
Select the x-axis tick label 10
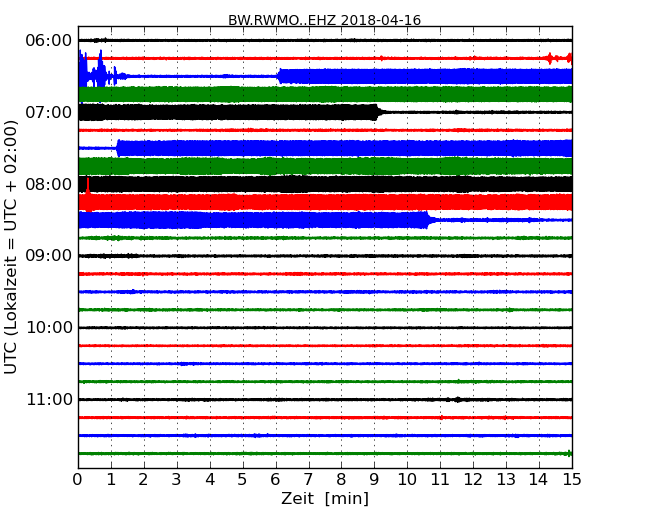pyautogui.click(x=407, y=480)
